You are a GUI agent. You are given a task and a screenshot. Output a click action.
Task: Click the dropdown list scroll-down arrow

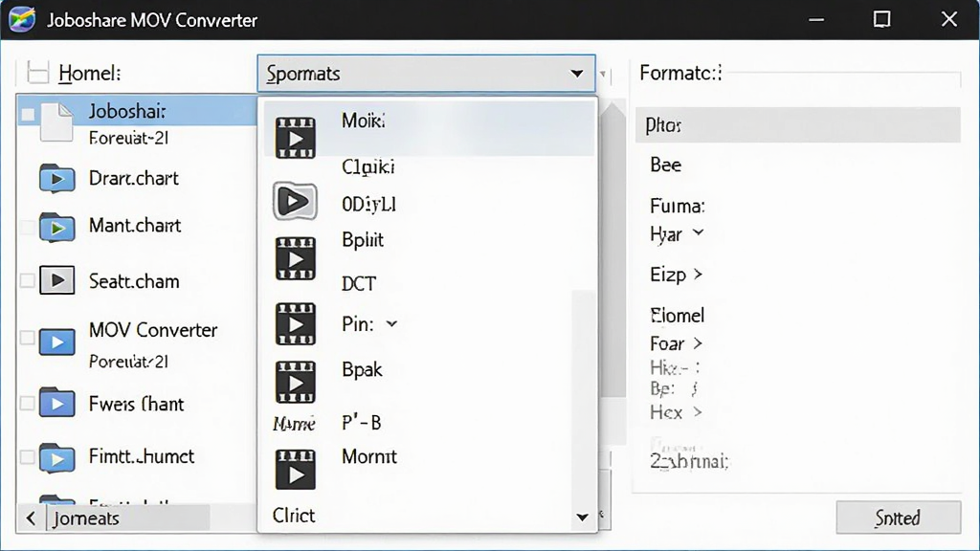[x=583, y=518]
